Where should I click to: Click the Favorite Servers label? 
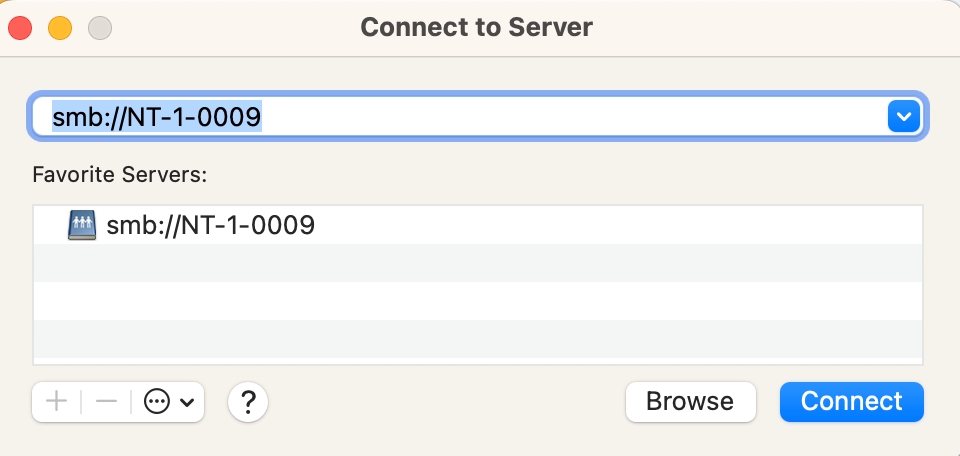pyautogui.click(x=119, y=175)
